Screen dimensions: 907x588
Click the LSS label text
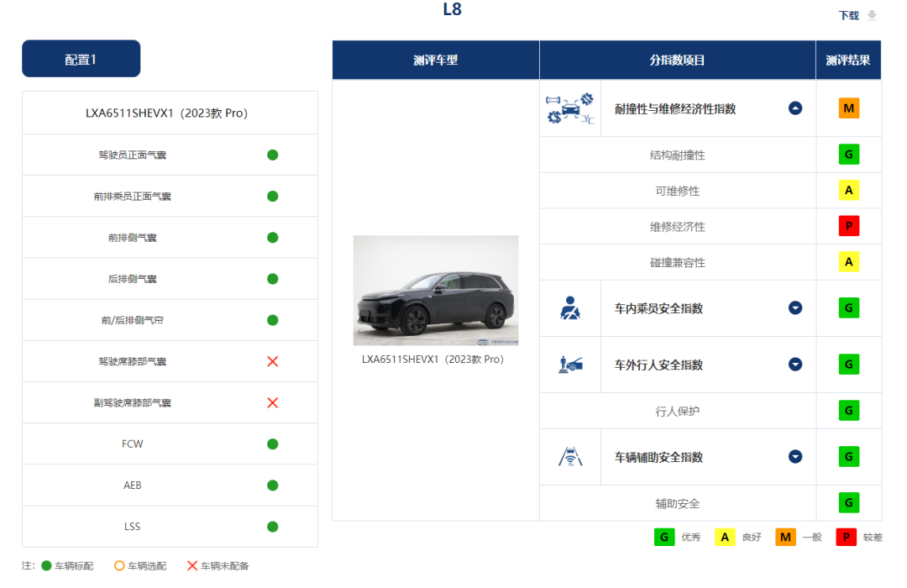(x=133, y=527)
